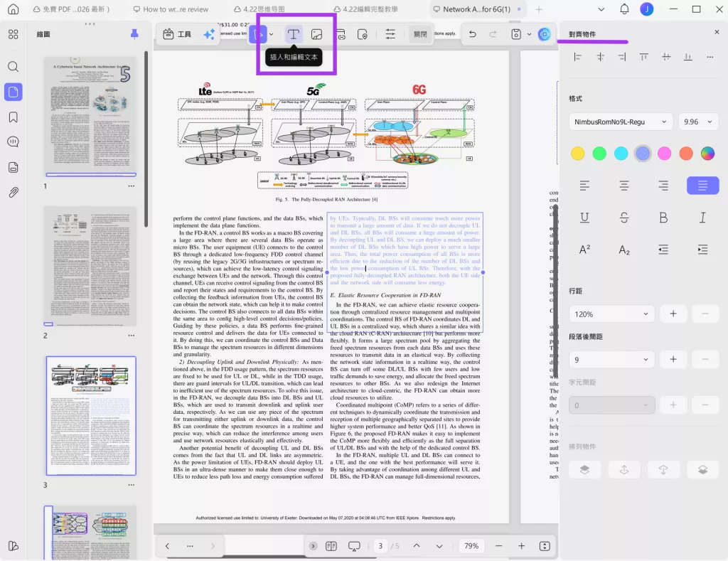Switch to the How to write review tab
This screenshot has width=728, height=561.
(171, 9)
